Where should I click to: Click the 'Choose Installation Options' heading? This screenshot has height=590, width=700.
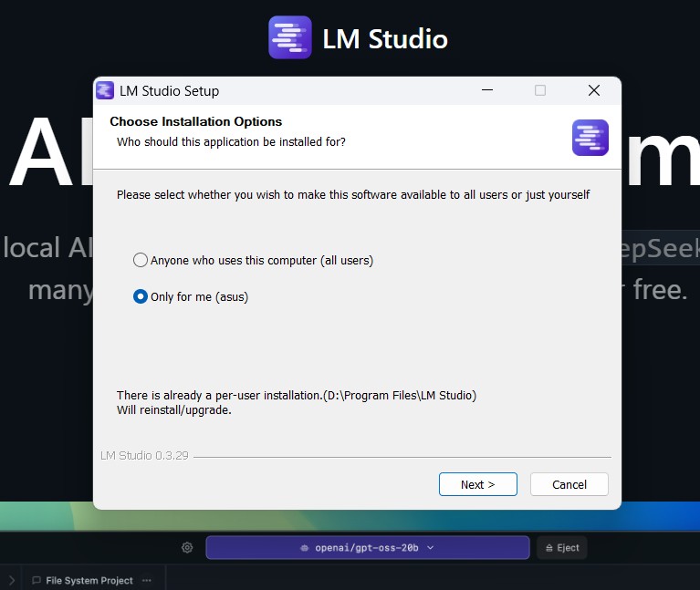point(195,121)
